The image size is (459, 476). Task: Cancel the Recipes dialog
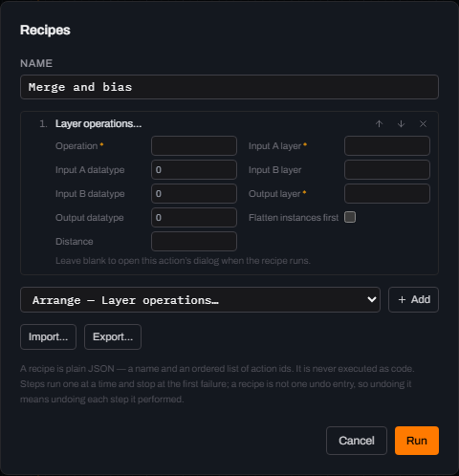pyautogui.click(x=357, y=441)
